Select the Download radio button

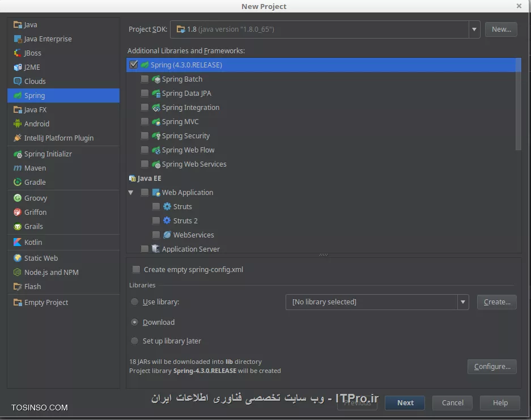pos(134,322)
